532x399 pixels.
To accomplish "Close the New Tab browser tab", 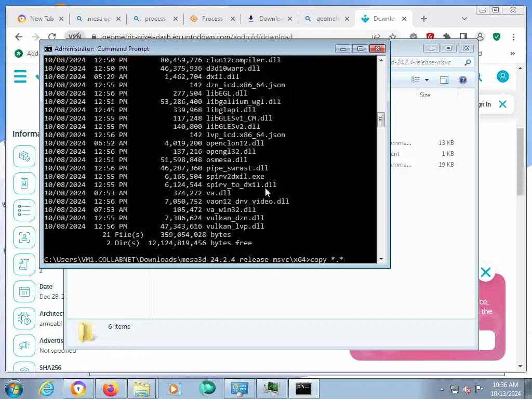I will pyautogui.click(x=61, y=19).
